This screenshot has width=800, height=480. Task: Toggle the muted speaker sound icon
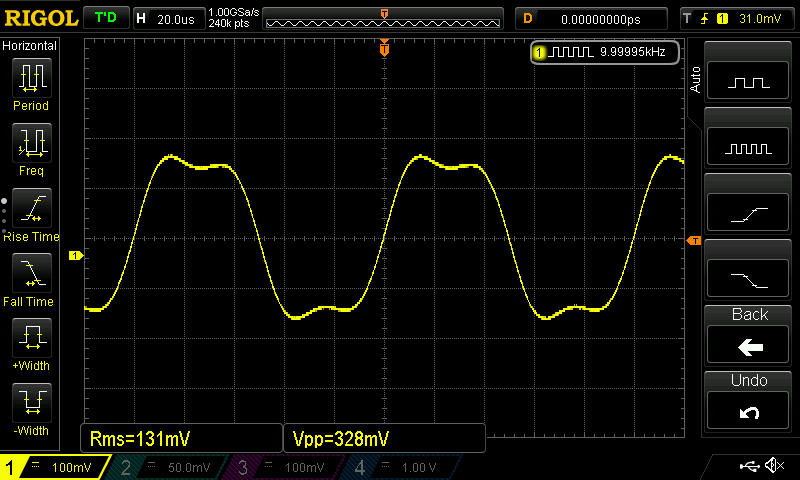(774, 465)
